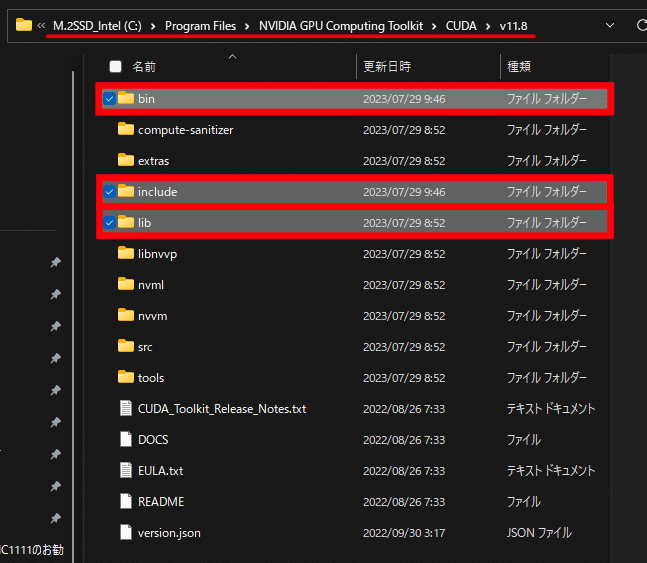Click the libnvvp folder icon
This screenshot has width=647, height=563.
126,253
